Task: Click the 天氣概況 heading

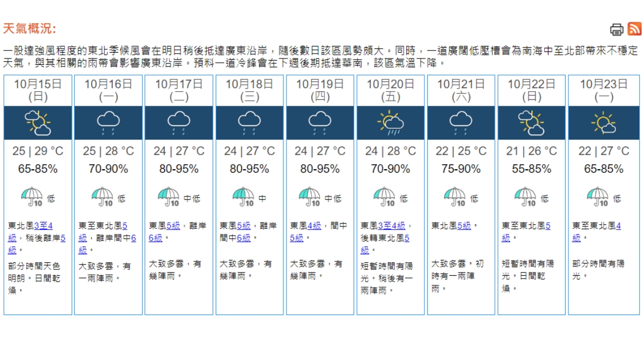Action: (x=30, y=29)
